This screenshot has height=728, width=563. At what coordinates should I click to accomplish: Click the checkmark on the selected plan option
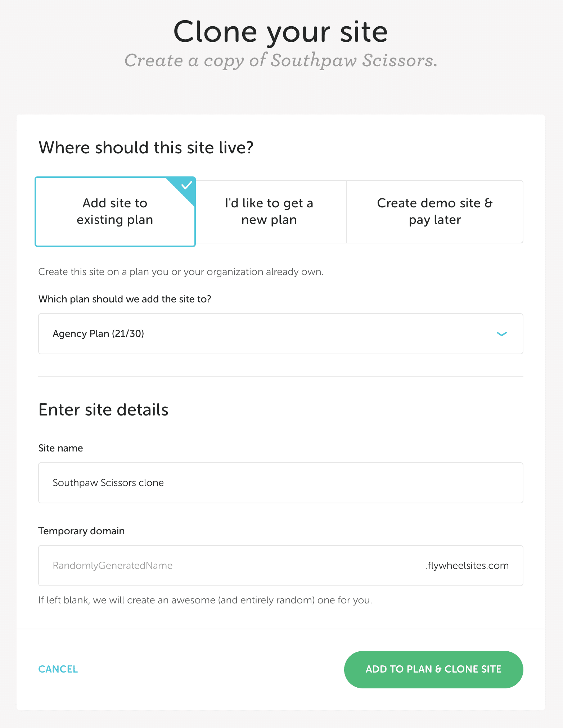tap(186, 185)
